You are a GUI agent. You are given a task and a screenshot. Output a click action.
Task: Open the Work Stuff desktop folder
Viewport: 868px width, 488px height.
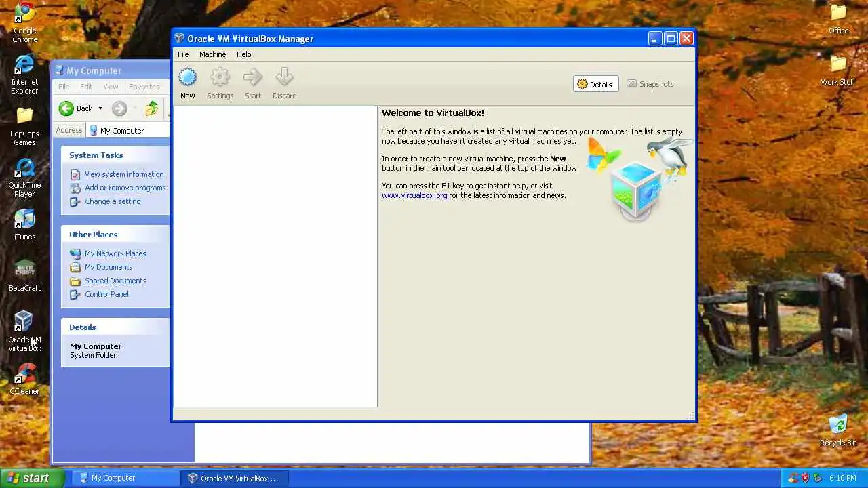point(839,70)
